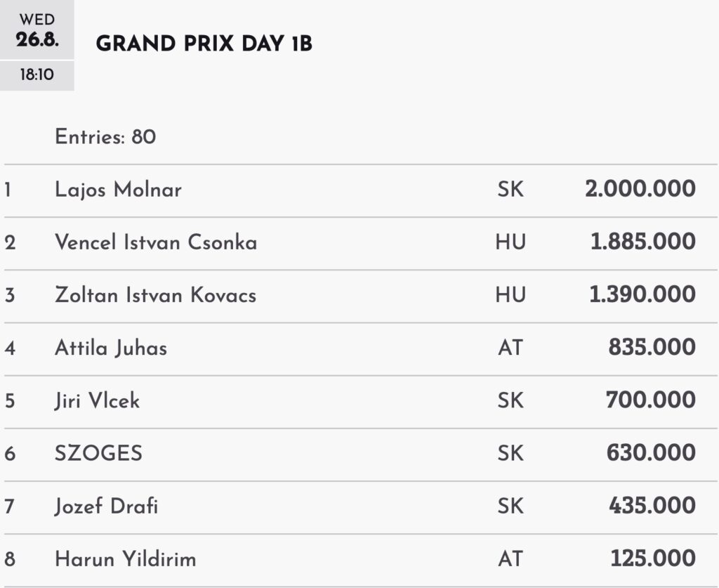Select the Entries: 80 text
The height and width of the screenshot is (588, 719).
pyautogui.click(x=105, y=137)
